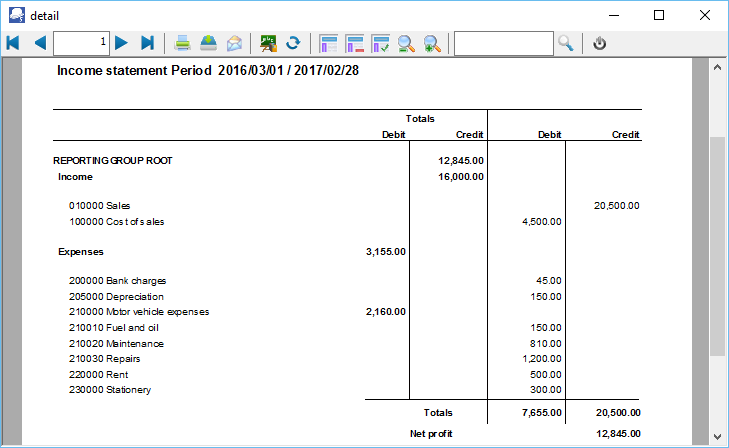The image size is (729, 448).
Task: Open the report design editor icon
Action: tap(268, 43)
